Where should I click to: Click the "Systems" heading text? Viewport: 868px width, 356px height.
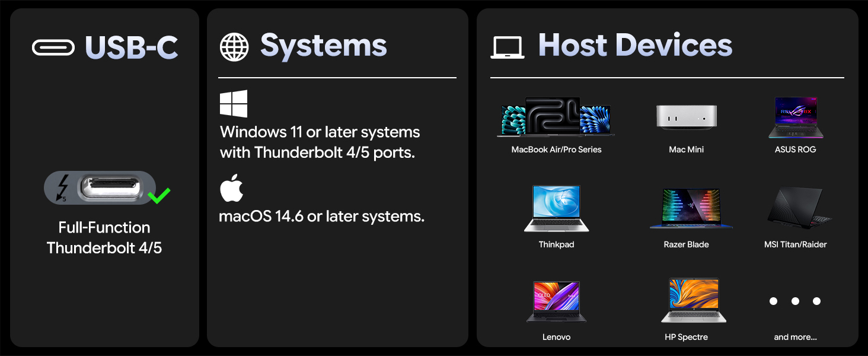(324, 46)
